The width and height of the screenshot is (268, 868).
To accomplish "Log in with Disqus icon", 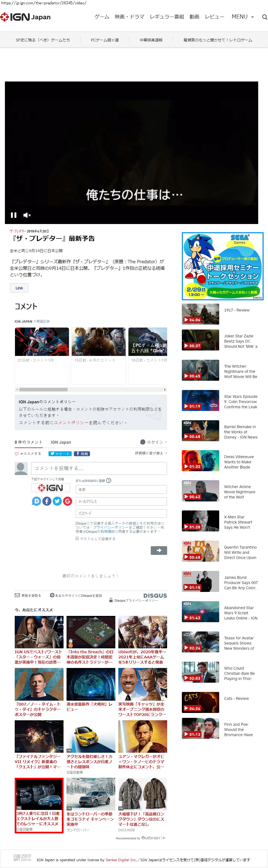I will point(37,501).
